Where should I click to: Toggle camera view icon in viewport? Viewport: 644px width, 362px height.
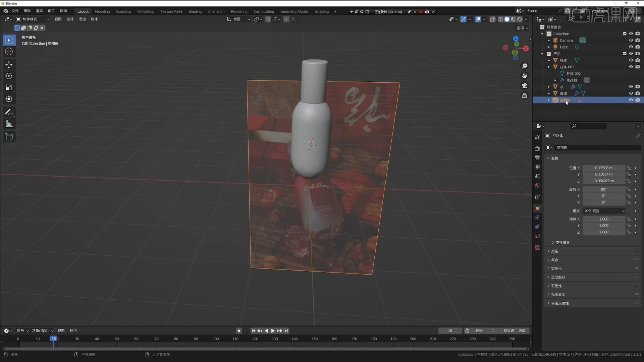point(525,85)
